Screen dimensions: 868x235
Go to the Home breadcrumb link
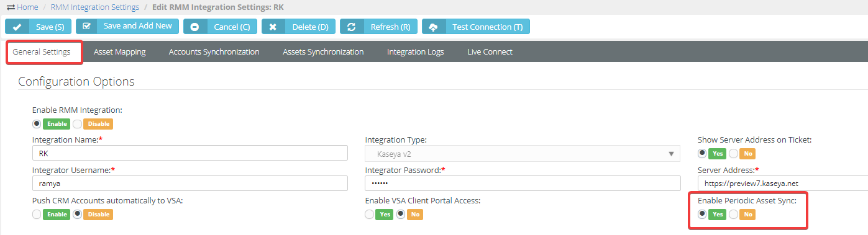[x=27, y=7]
